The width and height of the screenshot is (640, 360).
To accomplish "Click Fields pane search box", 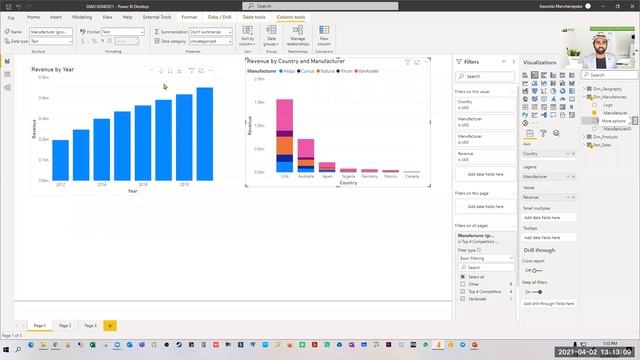I will pyautogui.click(x=610, y=75).
